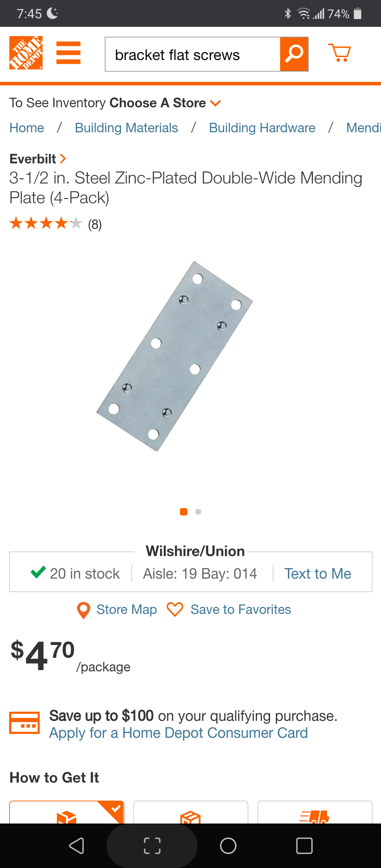Screen dimensions: 381x868
Task: Tap the Text to Me link
Action: pyautogui.click(x=317, y=574)
